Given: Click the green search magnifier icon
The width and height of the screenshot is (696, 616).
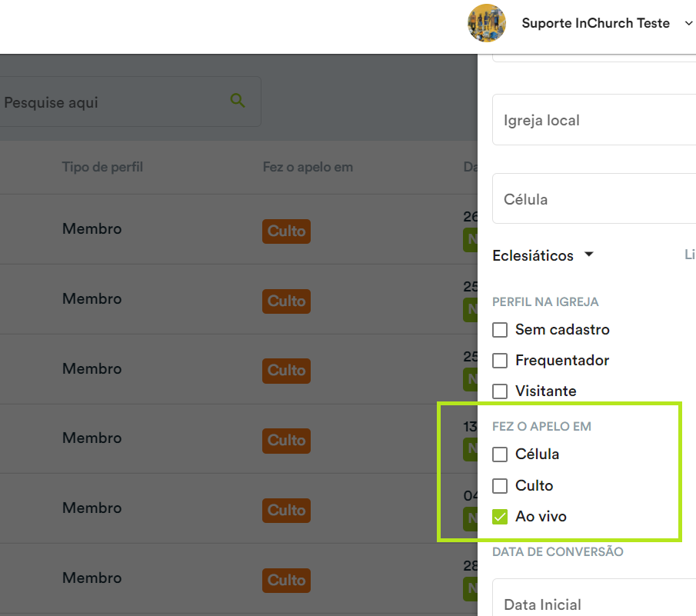Looking at the screenshot, I should point(238,101).
